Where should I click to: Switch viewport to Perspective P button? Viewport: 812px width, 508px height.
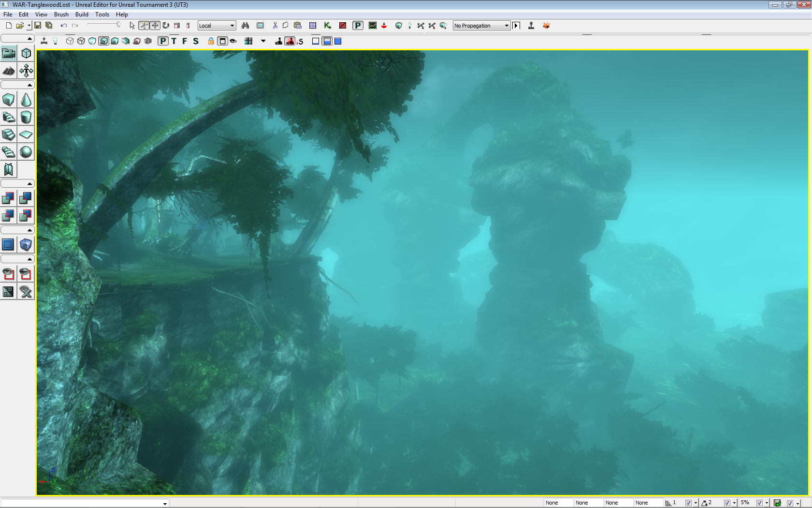point(163,41)
